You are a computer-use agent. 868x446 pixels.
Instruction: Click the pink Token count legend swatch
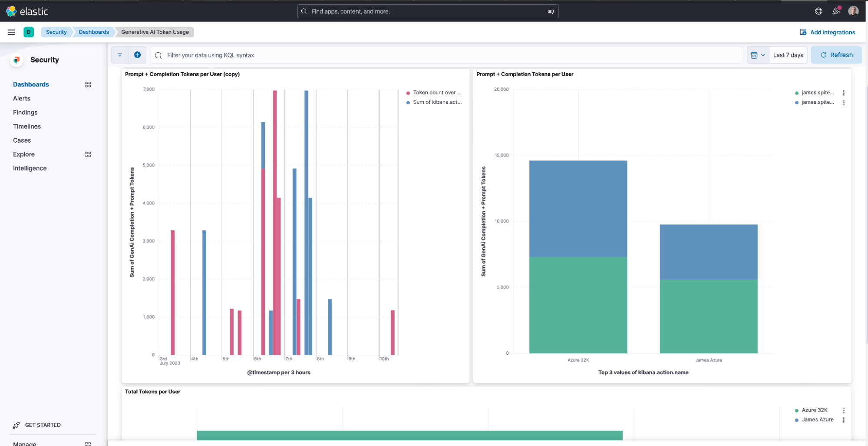click(x=408, y=93)
